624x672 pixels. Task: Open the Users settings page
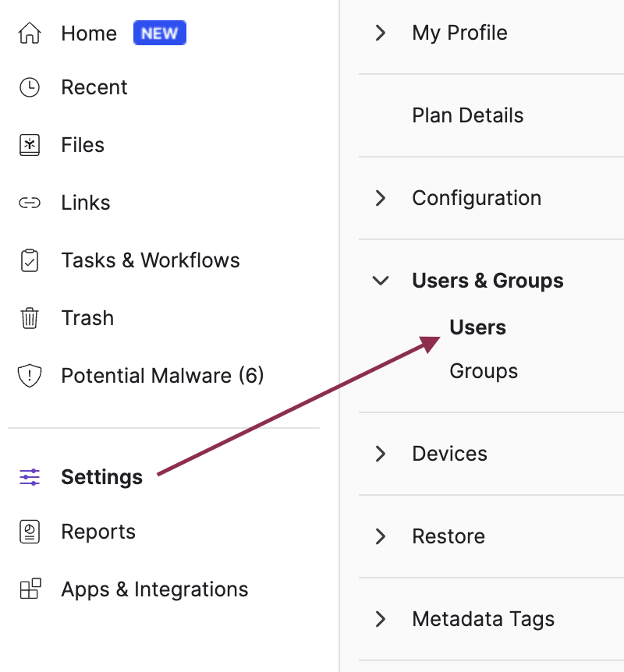(477, 327)
